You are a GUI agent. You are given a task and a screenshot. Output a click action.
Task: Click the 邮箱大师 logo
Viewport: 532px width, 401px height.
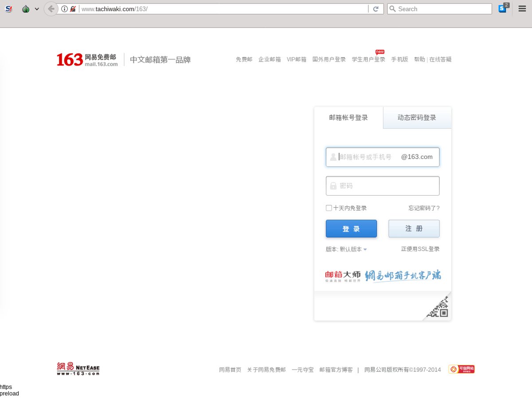pos(343,276)
